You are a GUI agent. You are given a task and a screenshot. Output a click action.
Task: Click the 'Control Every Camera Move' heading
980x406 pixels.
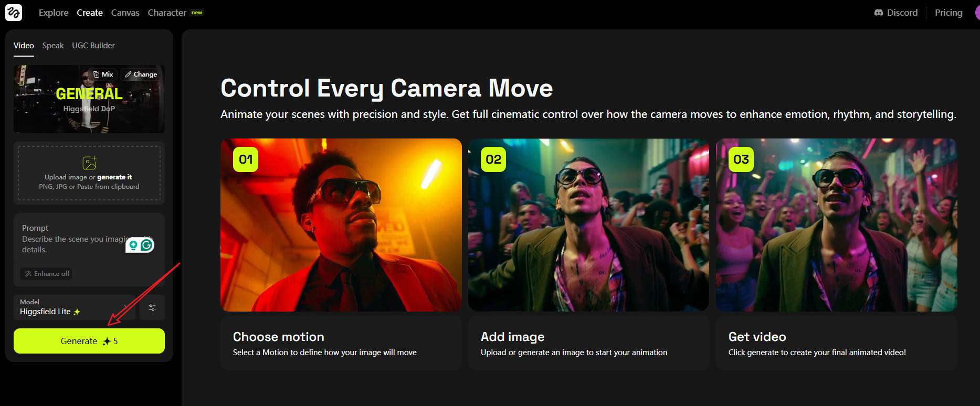(387, 88)
